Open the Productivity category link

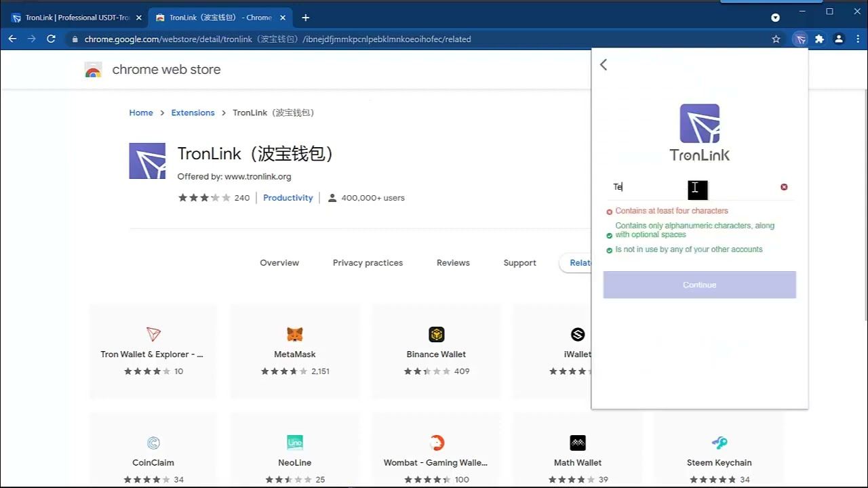pyautogui.click(x=288, y=198)
